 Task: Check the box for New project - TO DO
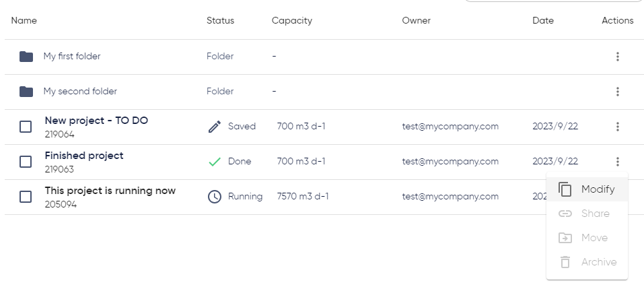[x=26, y=127]
